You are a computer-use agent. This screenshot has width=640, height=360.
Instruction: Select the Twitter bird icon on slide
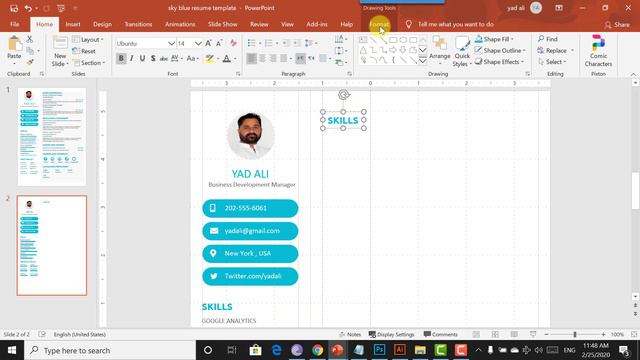pyautogui.click(x=213, y=276)
